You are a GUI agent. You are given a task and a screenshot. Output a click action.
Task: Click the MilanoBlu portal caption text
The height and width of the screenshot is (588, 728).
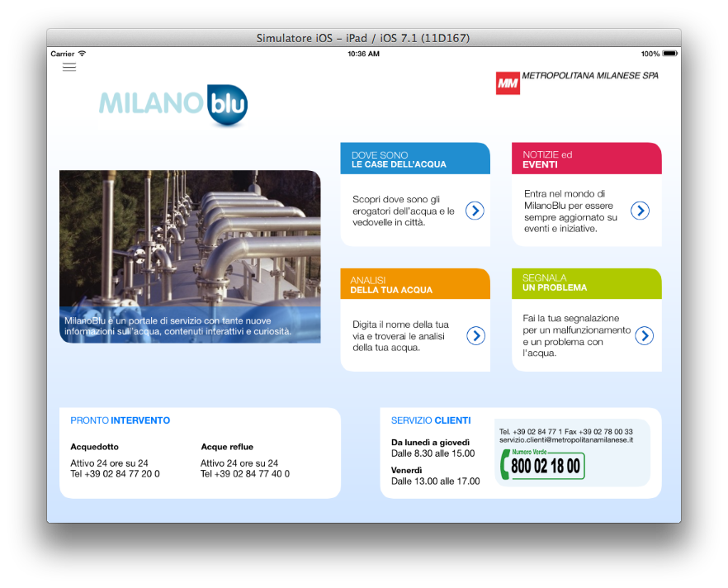coord(177,326)
